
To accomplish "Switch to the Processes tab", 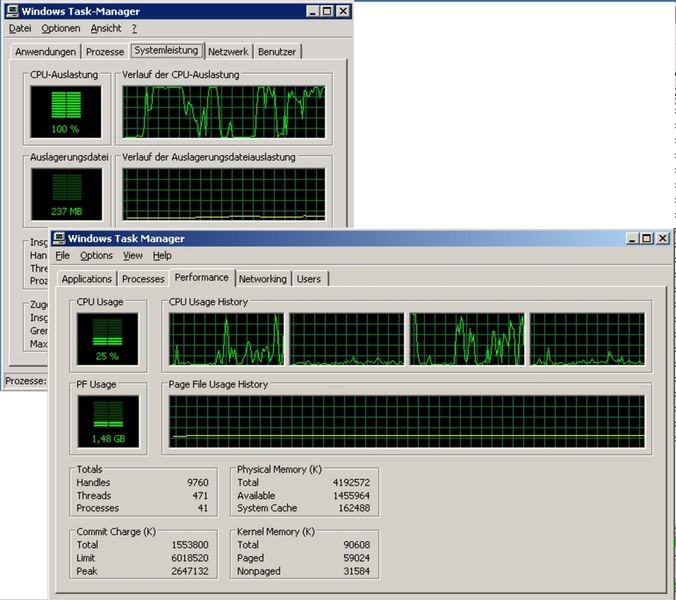I will (143, 279).
